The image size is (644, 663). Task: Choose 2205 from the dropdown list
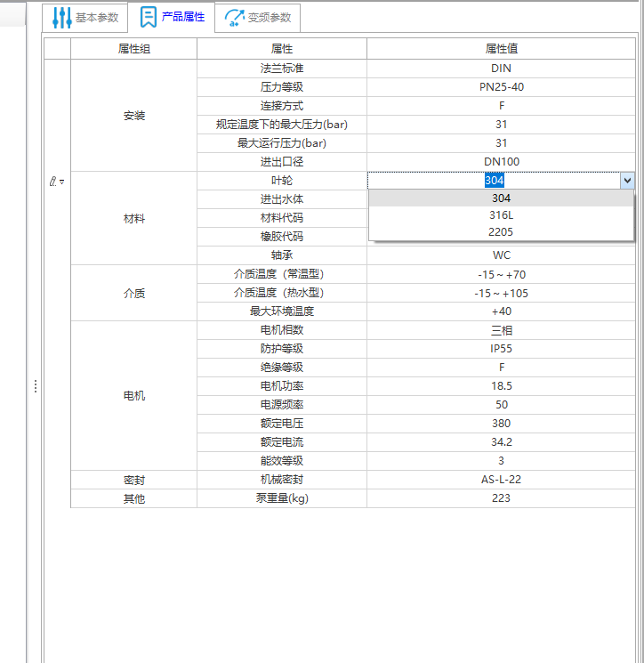(501, 232)
